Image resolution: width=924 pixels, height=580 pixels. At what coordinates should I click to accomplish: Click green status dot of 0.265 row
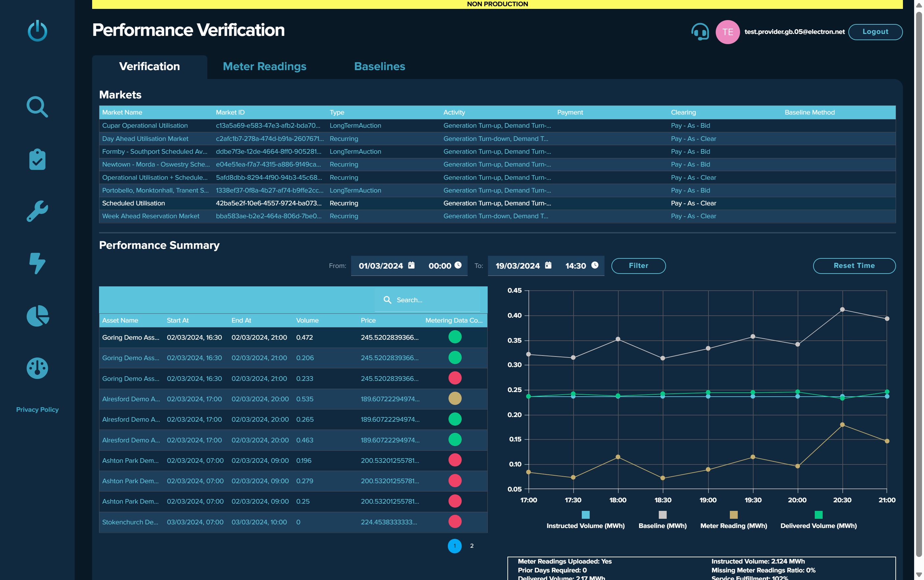click(x=455, y=419)
